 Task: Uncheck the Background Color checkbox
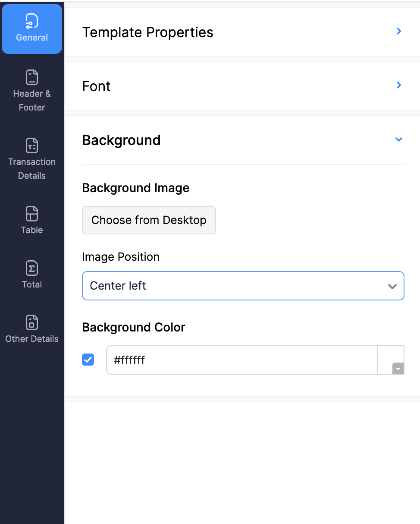(88, 360)
